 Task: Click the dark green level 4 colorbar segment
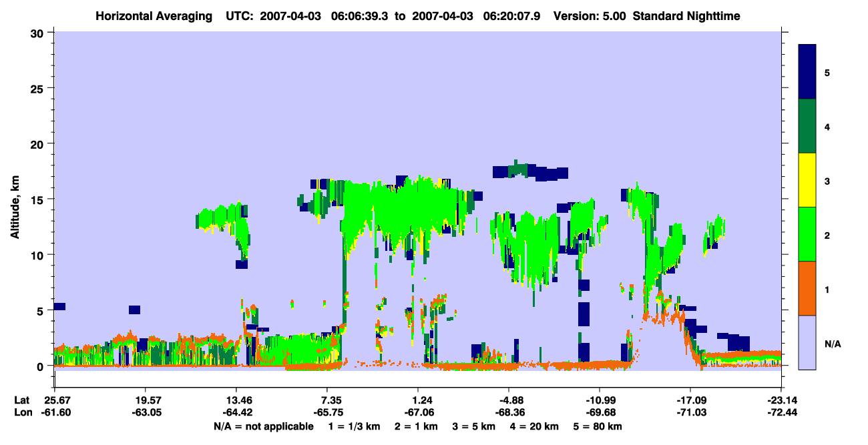[807, 126]
